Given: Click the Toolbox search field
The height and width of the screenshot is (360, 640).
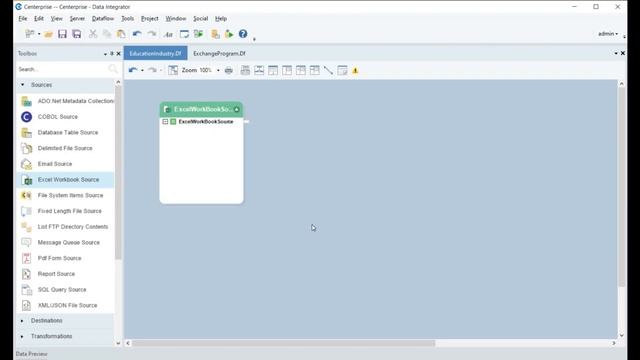Looking at the screenshot, I should [x=62, y=69].
